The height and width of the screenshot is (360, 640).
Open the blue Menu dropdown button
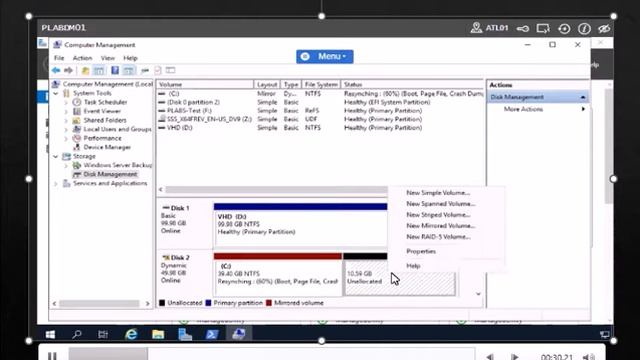tap(325, 56)
